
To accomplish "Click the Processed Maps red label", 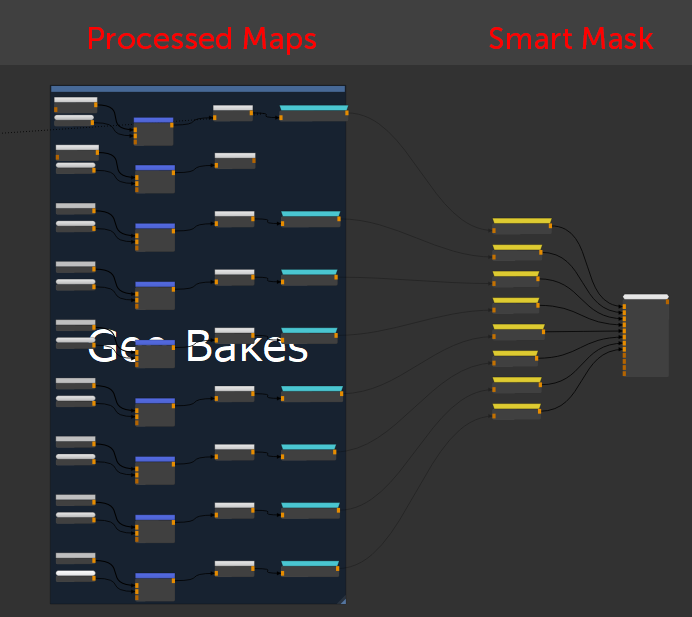I will (201, 39).
